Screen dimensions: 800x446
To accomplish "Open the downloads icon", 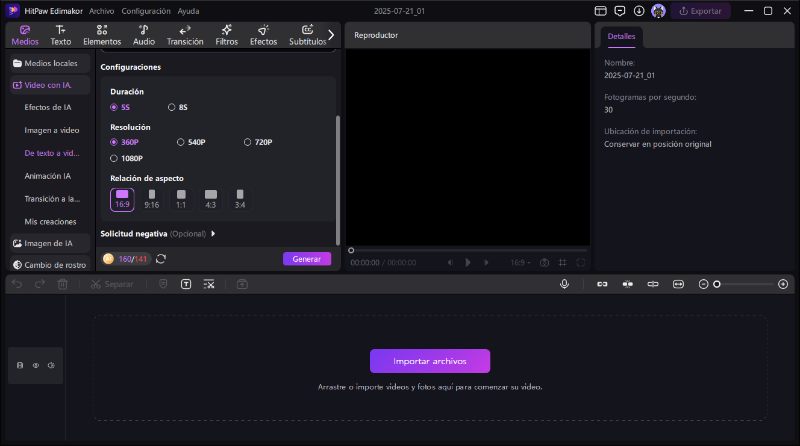I will pyautogui.click(x=639, y=11).
